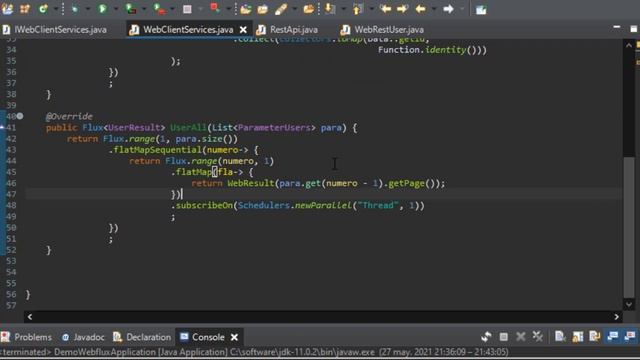
Task: Click the first new wizard icon in toolbar
Action: [x=7, y=9]
